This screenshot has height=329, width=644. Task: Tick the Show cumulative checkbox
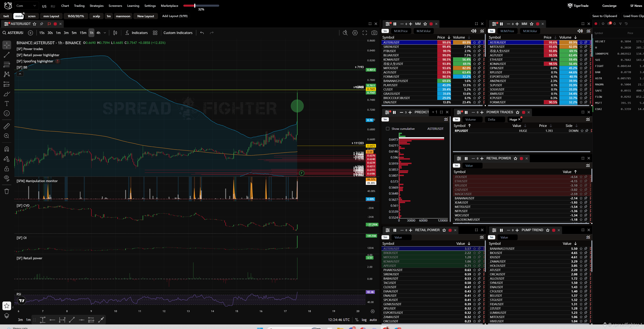click(x=387, y=129)
